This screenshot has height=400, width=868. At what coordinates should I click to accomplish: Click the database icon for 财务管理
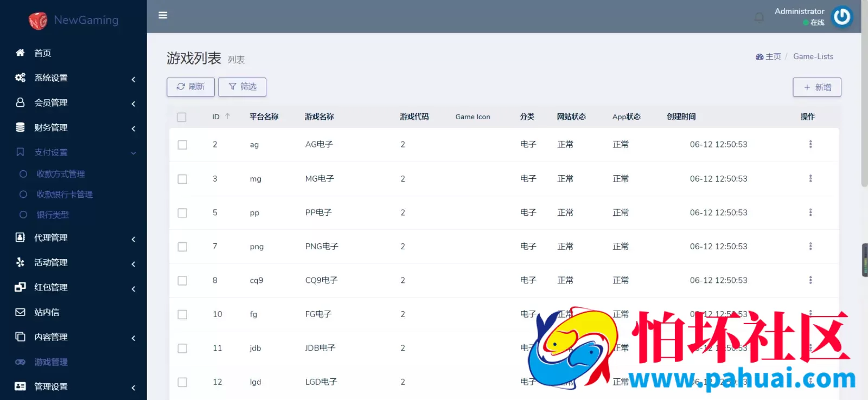[x=20, y=127]
